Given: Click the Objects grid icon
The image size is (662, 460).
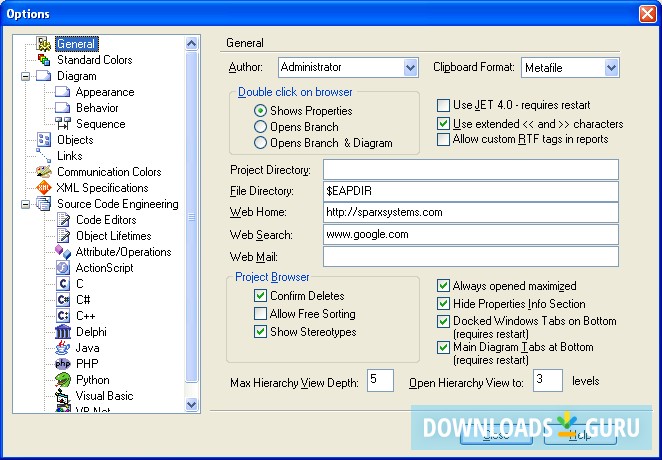Looking at the screenshot, I should click(x=43, y=140).
